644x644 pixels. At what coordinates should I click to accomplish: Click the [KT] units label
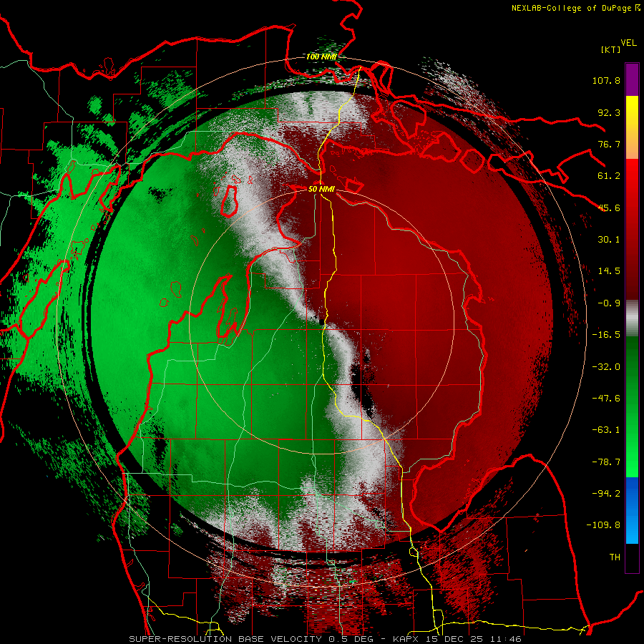(x=611, y=49)
